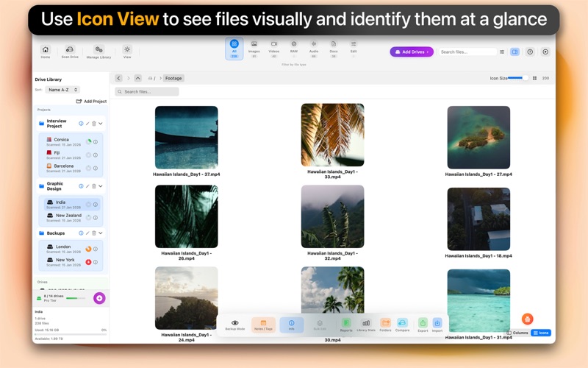Show info for New York drive
The image size is (588, 368).
(96, 262)
